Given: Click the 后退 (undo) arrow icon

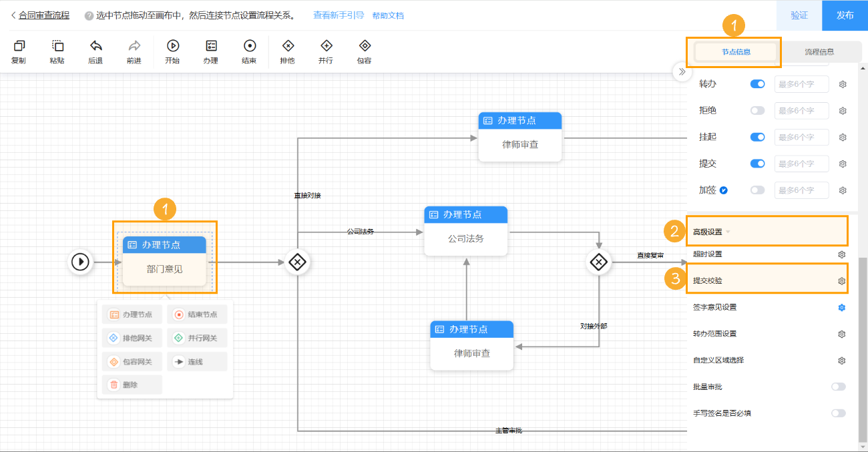Looking at the screenshot, I should point(95,46).
